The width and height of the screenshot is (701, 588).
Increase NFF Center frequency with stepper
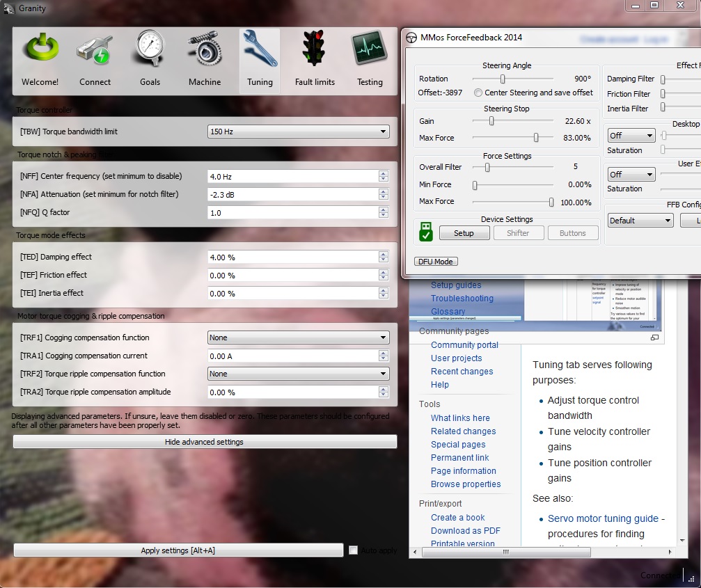[383, 173]
